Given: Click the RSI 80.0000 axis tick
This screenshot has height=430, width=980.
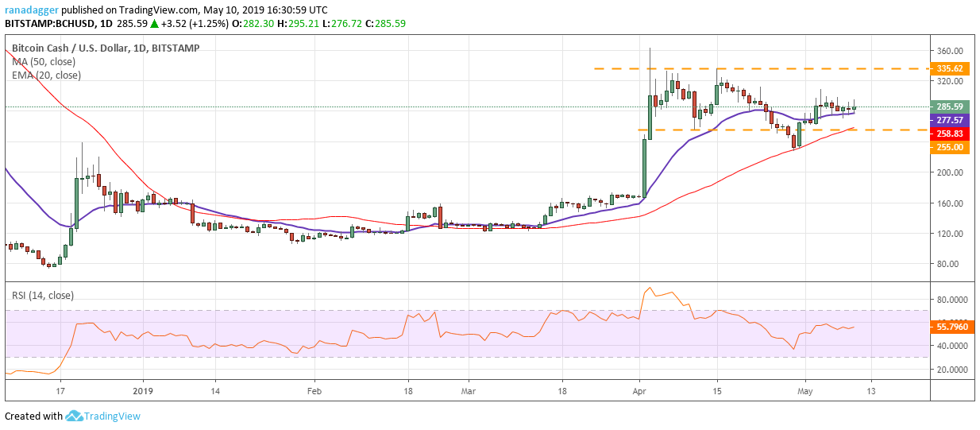Looking at the screenshot, I should point(953,300).
